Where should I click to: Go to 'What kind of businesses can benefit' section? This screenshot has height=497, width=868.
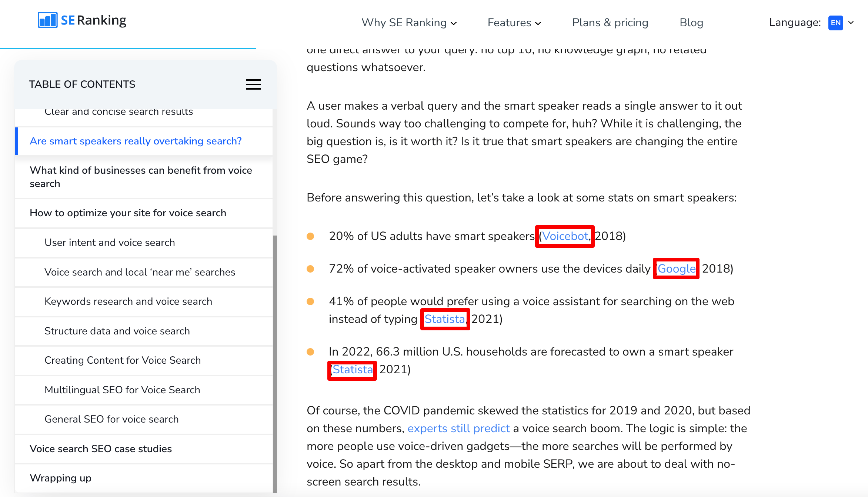click(x=144, y=177)
